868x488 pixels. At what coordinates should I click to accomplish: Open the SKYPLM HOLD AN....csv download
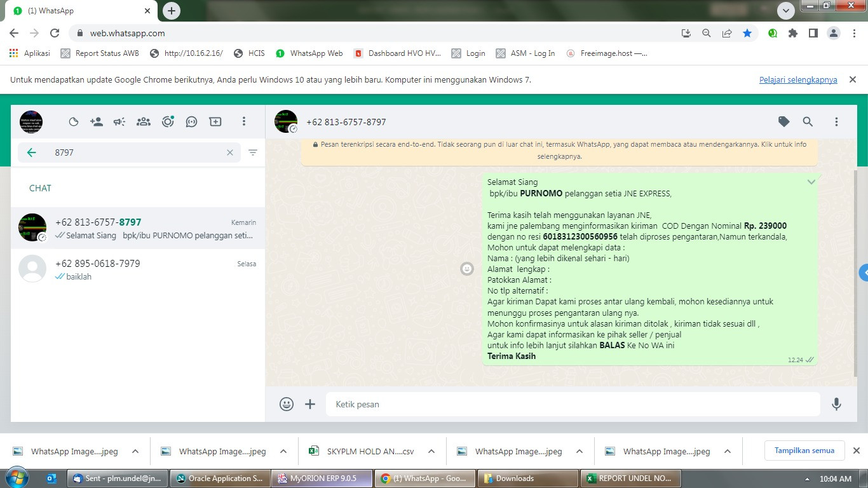(x=361, y=452)
